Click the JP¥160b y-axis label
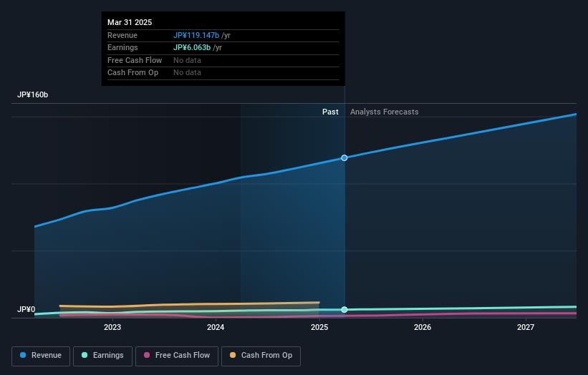This screenshot has height=375, width=588. (x=33, y=94)
